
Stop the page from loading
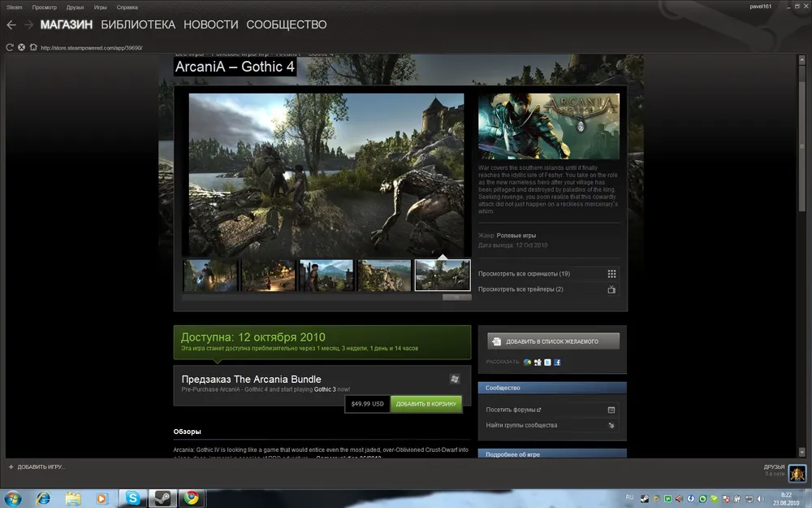click(21, 47)
